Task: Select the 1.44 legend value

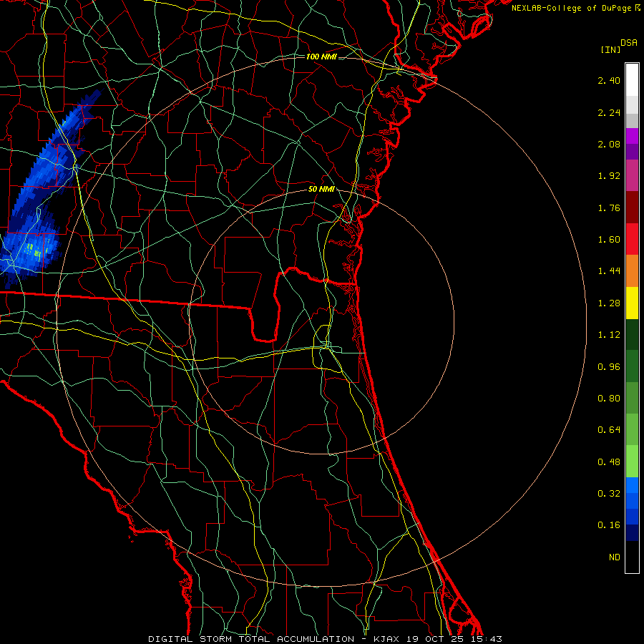Action: click(609, 270)
